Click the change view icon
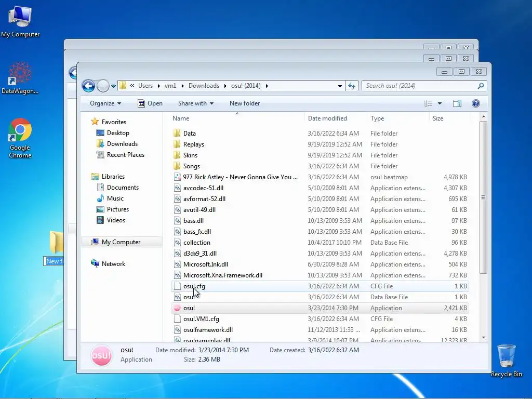532x399 pixels. pos(429,103)
